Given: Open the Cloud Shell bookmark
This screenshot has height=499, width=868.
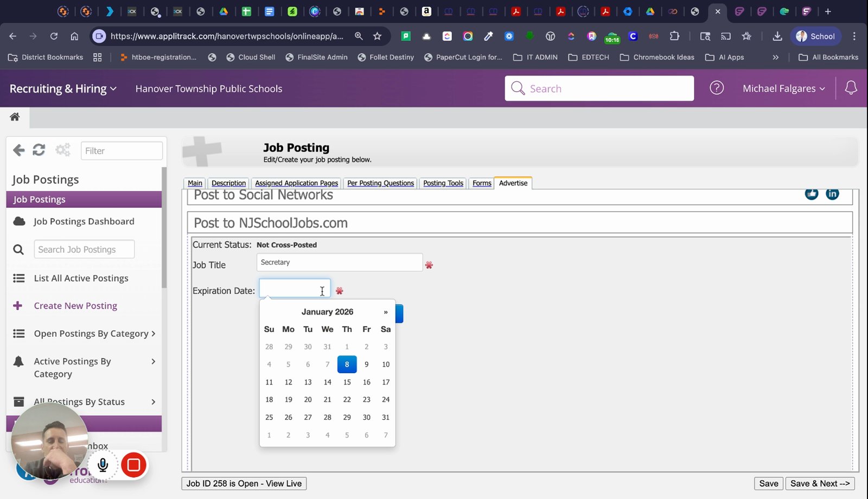Looking at the screenshot, I should (251, 57).
